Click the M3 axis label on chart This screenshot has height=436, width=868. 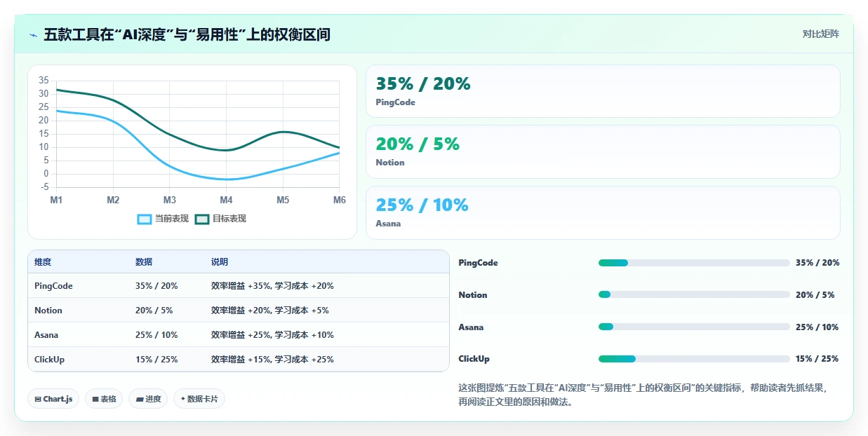(170, 200)
